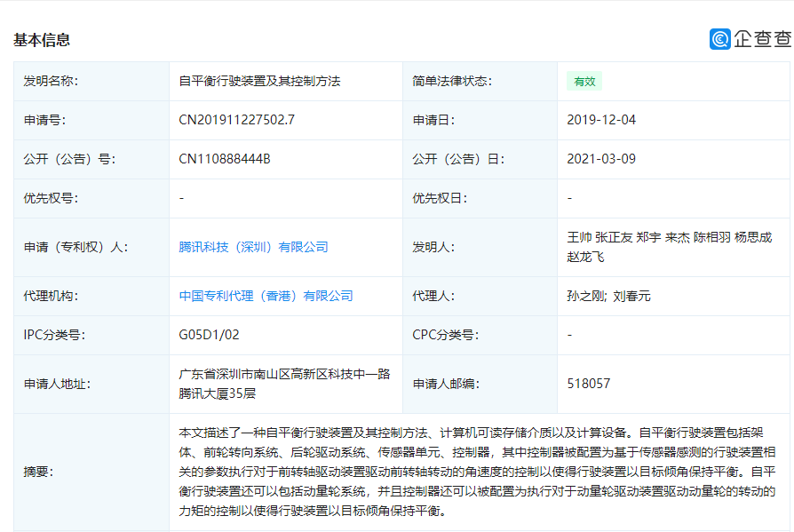794x532 pixels.
Task: Click the 申请号 label cell
Action: click(x=91, y=120)
